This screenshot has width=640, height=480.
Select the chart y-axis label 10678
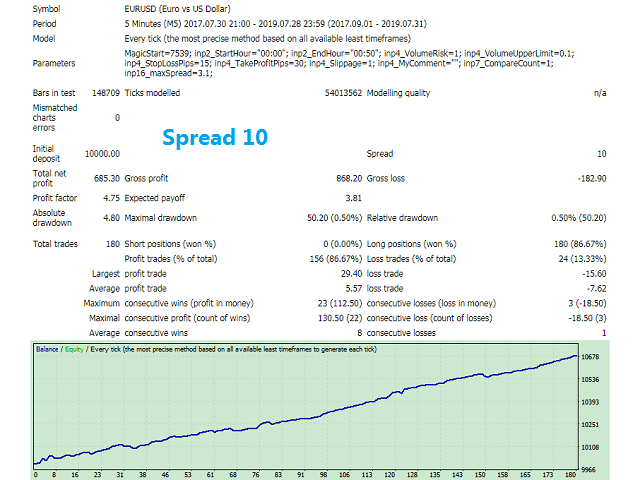pos(590,357)
